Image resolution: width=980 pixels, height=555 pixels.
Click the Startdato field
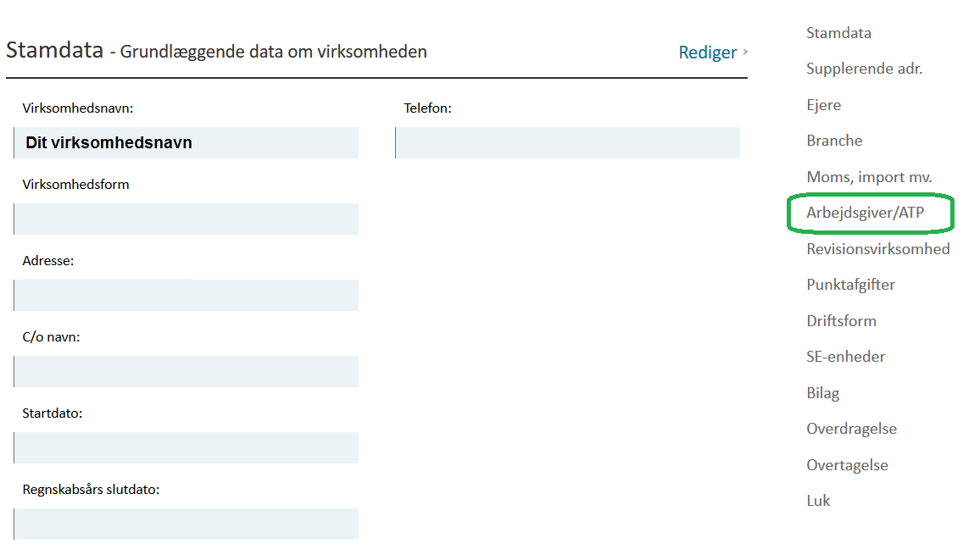(187, 447)
